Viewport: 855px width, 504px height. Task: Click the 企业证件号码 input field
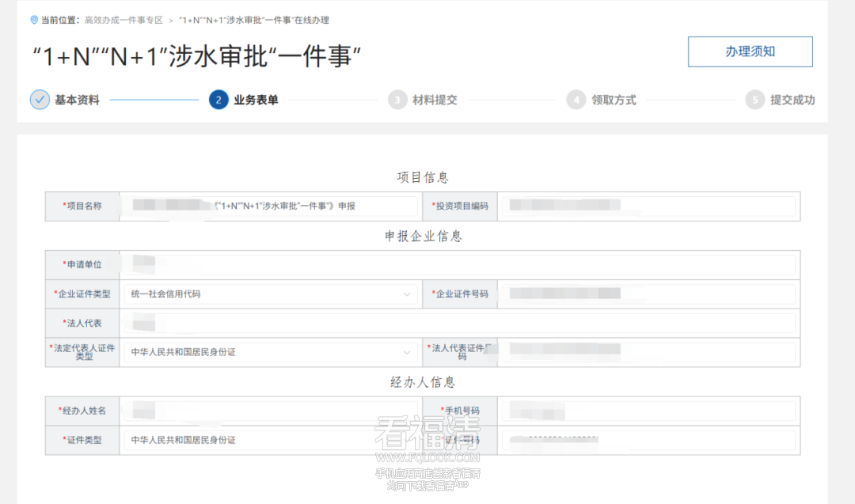pos(648,294)
